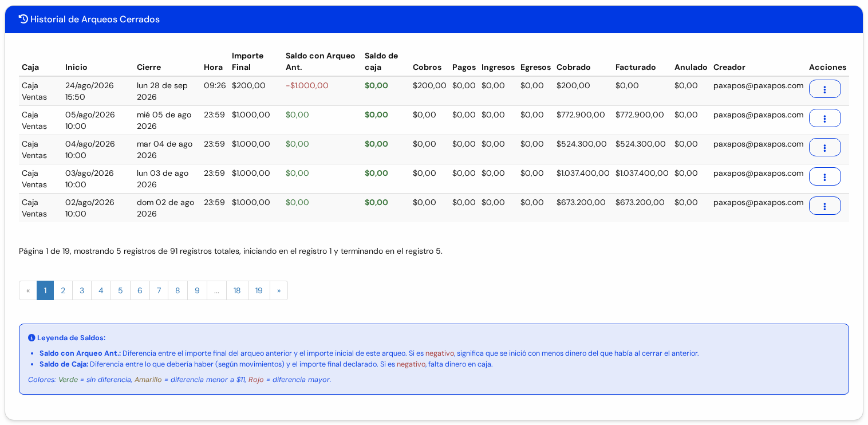Select the $673.200,00 Facturado value
The image size is (868, 425).
pos(640,202)
